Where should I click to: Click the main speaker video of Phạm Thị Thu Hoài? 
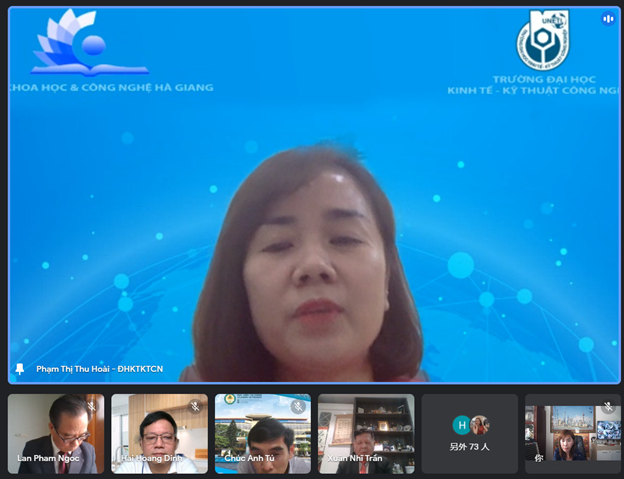click(x=314, y=195)
